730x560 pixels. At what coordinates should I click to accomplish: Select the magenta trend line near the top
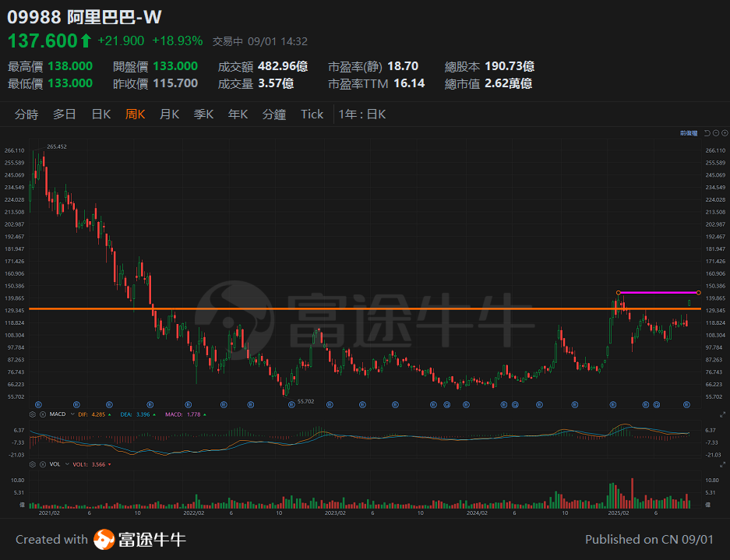coord(658,292)
